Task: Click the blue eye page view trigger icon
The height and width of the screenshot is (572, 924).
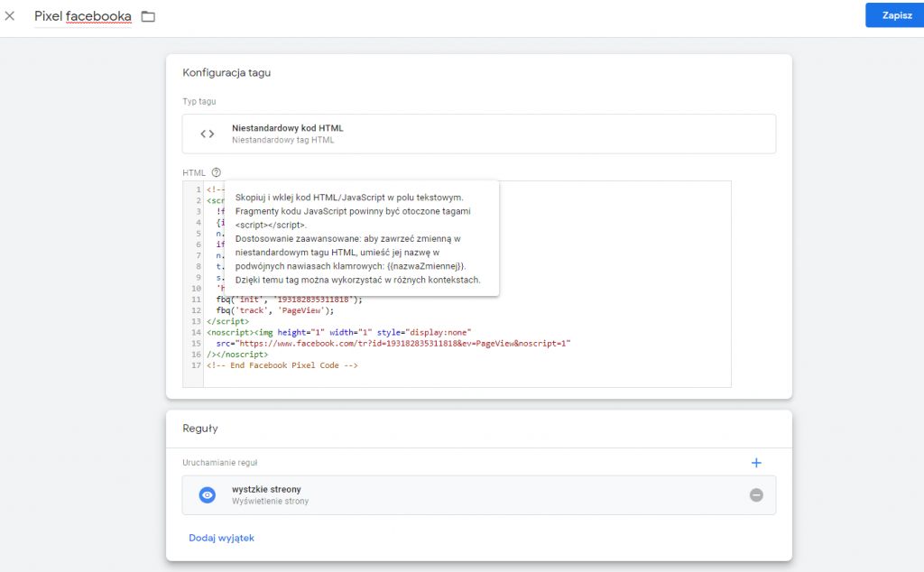Action: tap(208, 494)
